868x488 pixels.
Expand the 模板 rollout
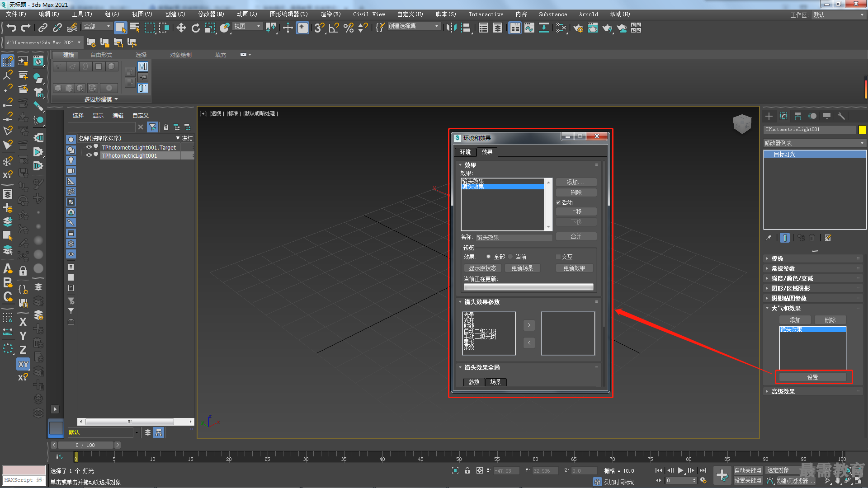point(813,258)
